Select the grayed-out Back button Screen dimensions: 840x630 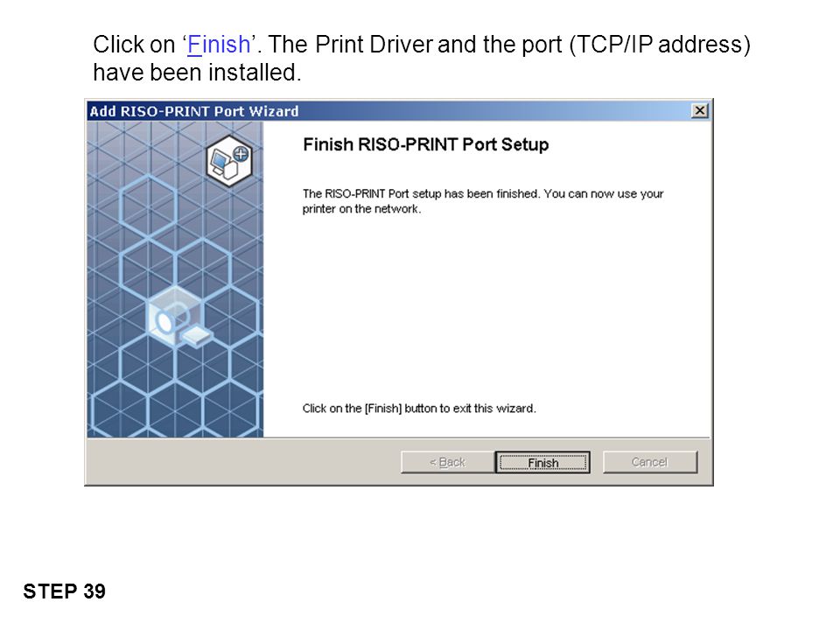click(447, 462)
